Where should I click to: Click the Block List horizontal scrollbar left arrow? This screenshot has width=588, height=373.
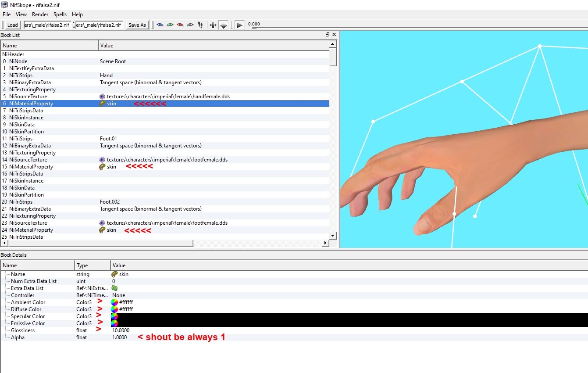click(4, 243)
